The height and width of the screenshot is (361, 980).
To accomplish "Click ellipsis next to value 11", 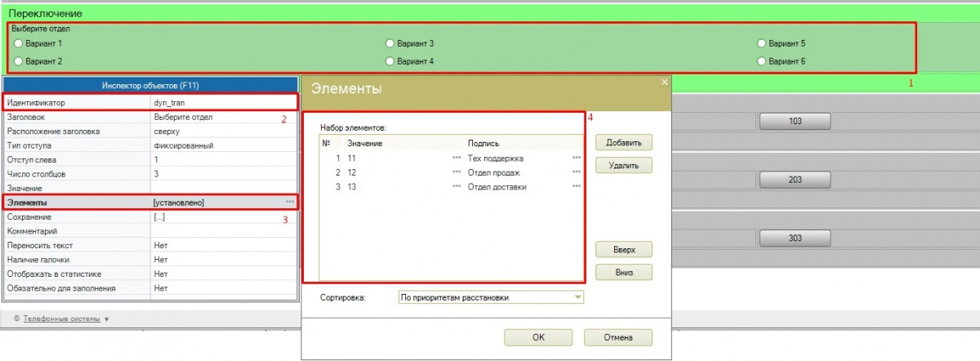I will pos(456,158).
